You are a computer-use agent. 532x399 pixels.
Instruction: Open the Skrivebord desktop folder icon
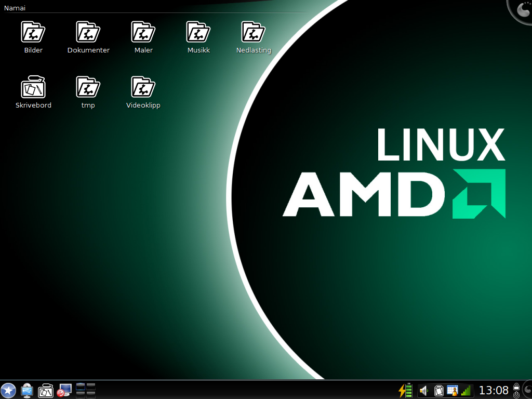point(33,87)
